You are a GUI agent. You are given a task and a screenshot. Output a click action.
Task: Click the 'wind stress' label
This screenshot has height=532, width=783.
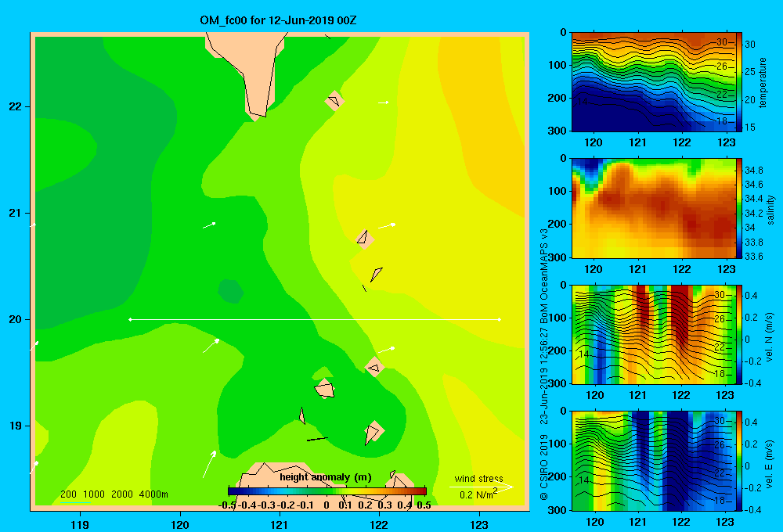478,478
